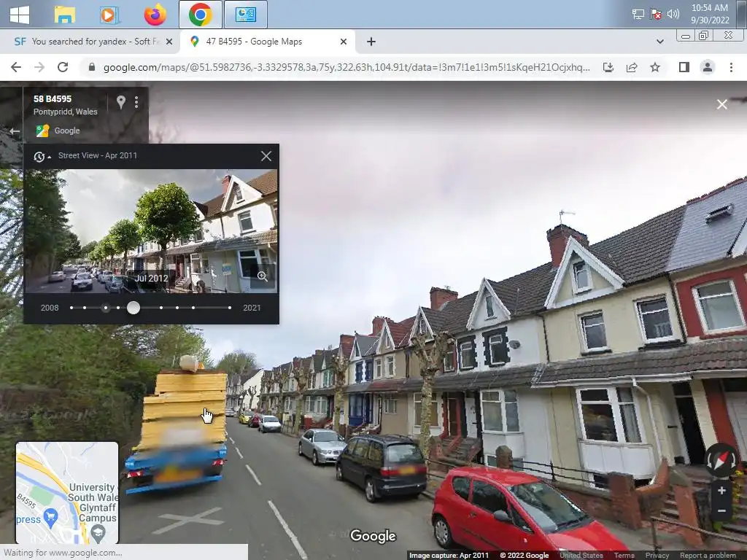This screenshot has height=560, width=747.
Task: Switch to Chrome in the taskbar
Action: pos(200,15)
